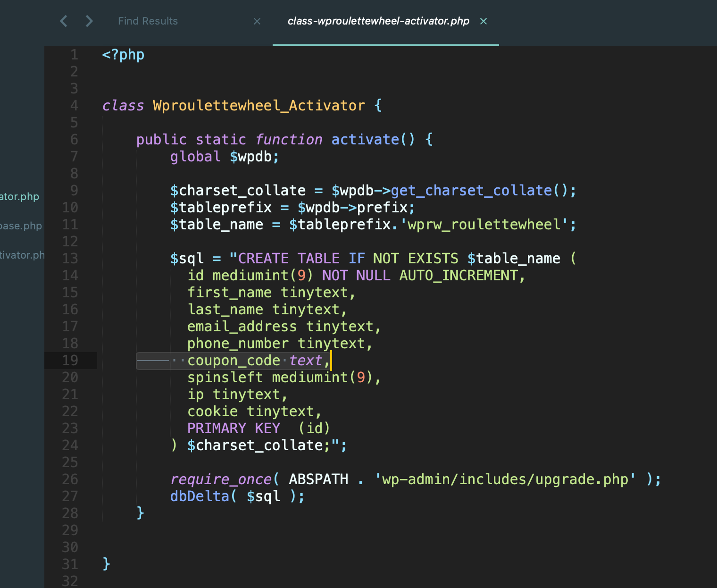Image resolution: width=717 pixels, height=588 pixels.
Task: Go forward with the right tab arrow
Action: [x=89, y=21]
